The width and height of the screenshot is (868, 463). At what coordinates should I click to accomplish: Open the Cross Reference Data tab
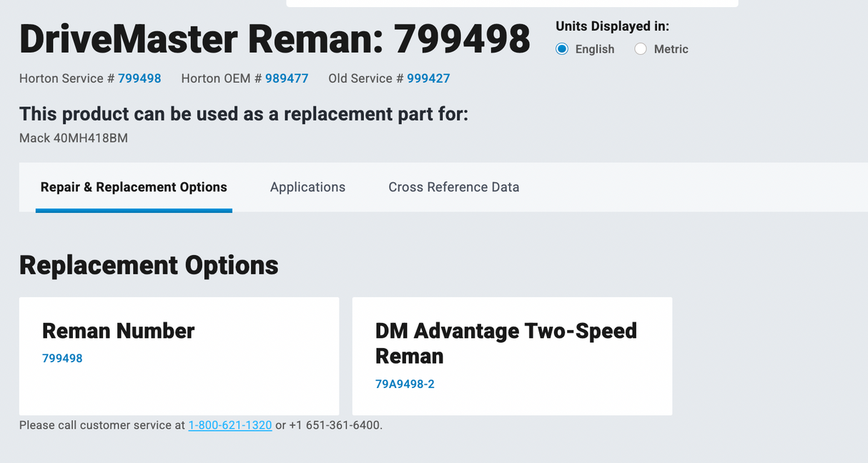pos(453,187)
